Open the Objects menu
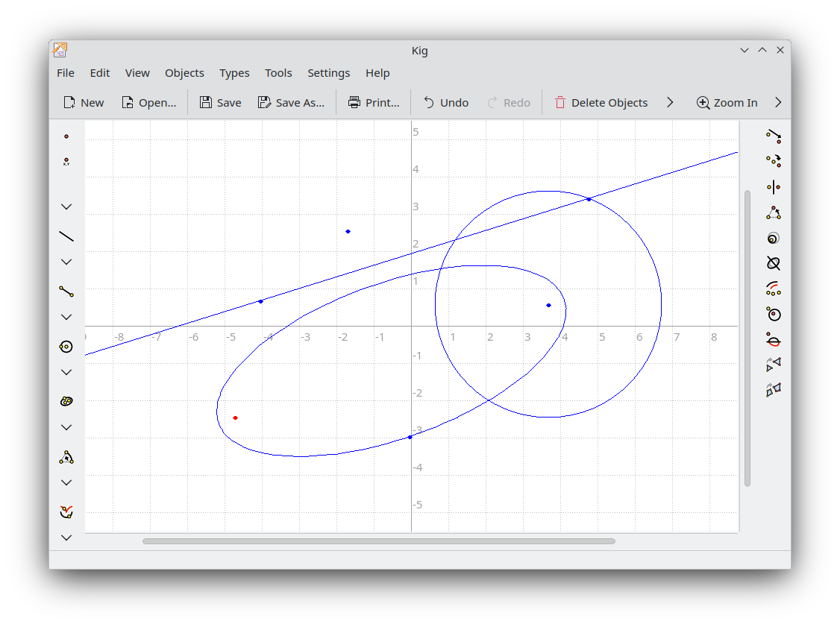This screenshot has height=627, width=840. click(184, 73)
